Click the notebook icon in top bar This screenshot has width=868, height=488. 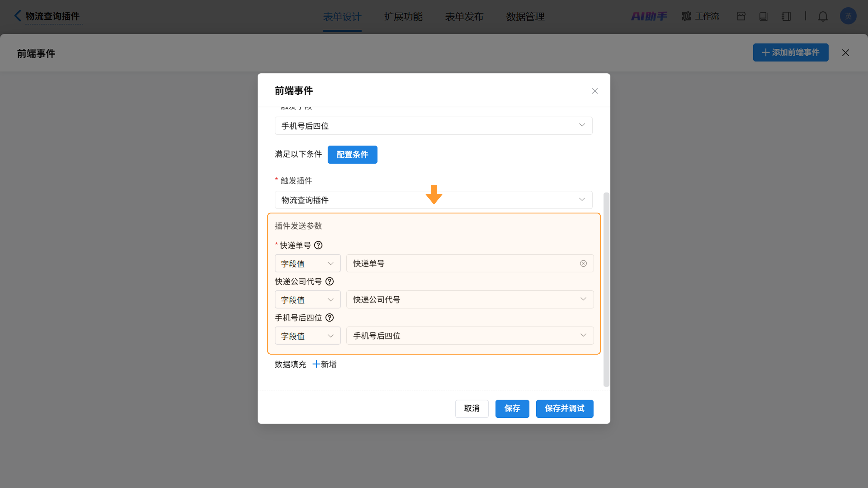pyautogui.click(x=786, y=16)
